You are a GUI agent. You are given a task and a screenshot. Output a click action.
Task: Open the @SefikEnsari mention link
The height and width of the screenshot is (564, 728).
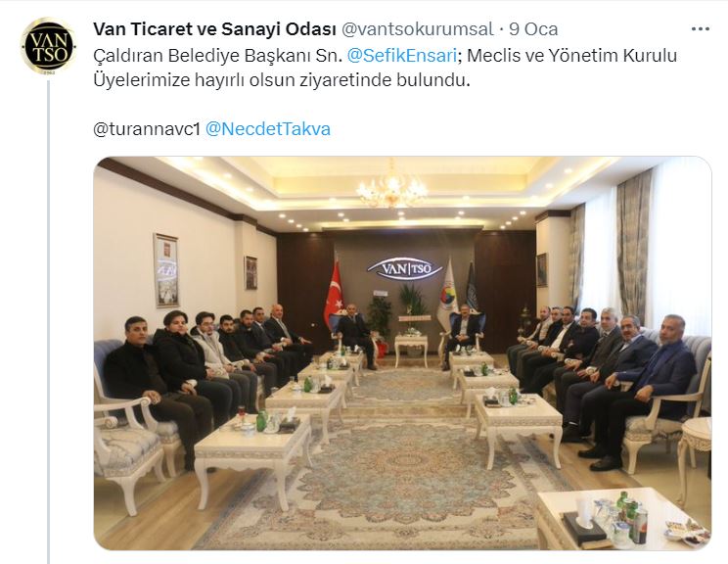click(x=402, y=55)
